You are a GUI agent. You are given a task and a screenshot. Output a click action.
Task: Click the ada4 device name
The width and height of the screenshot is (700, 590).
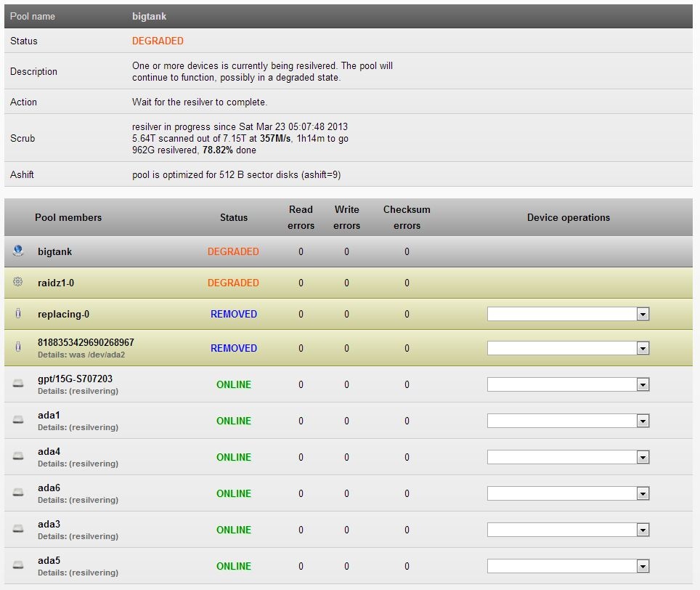pyautogui.click(x=49, y=451)
